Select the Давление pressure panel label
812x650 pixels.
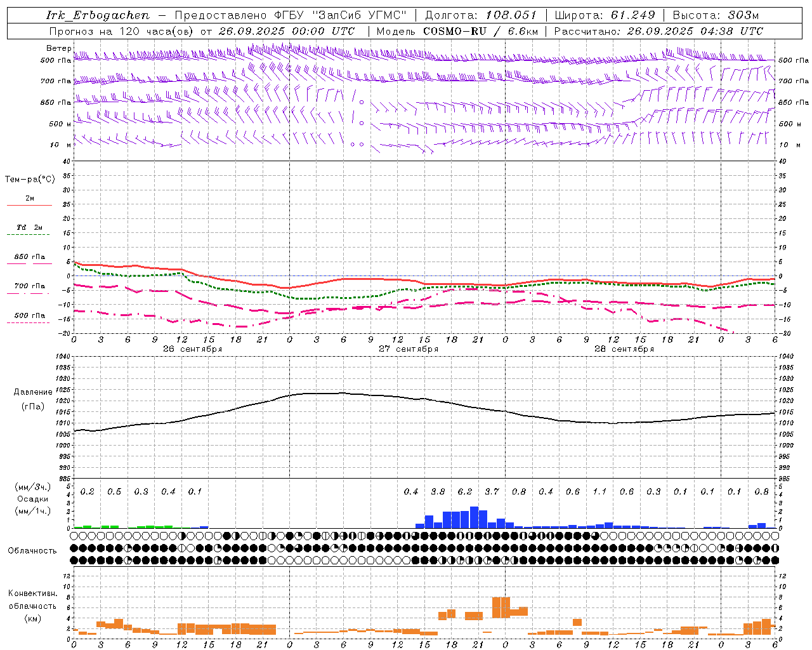tap(33, 392)
